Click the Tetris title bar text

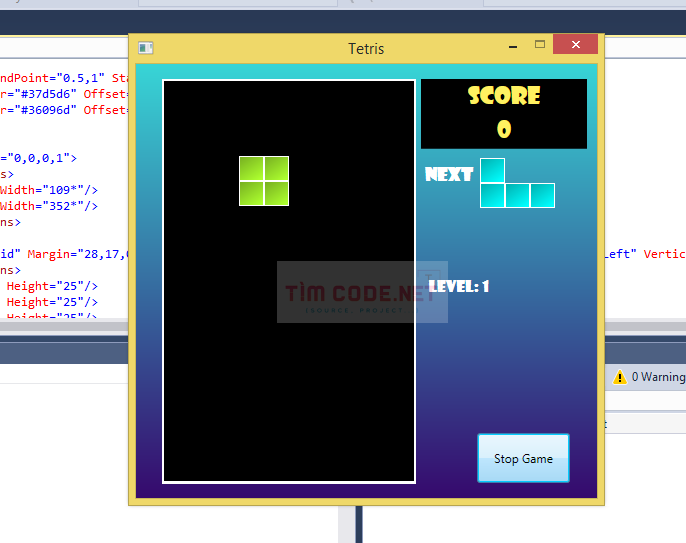(366, 49)
